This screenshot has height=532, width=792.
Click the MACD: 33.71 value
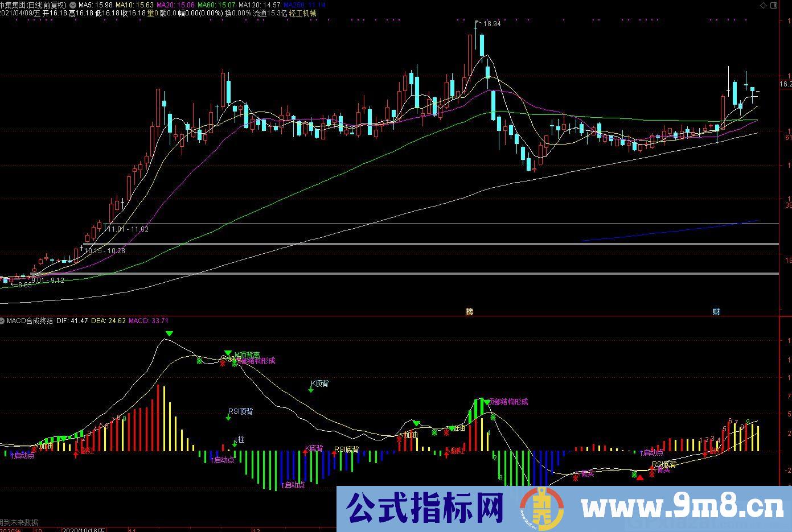coord(149,321)
